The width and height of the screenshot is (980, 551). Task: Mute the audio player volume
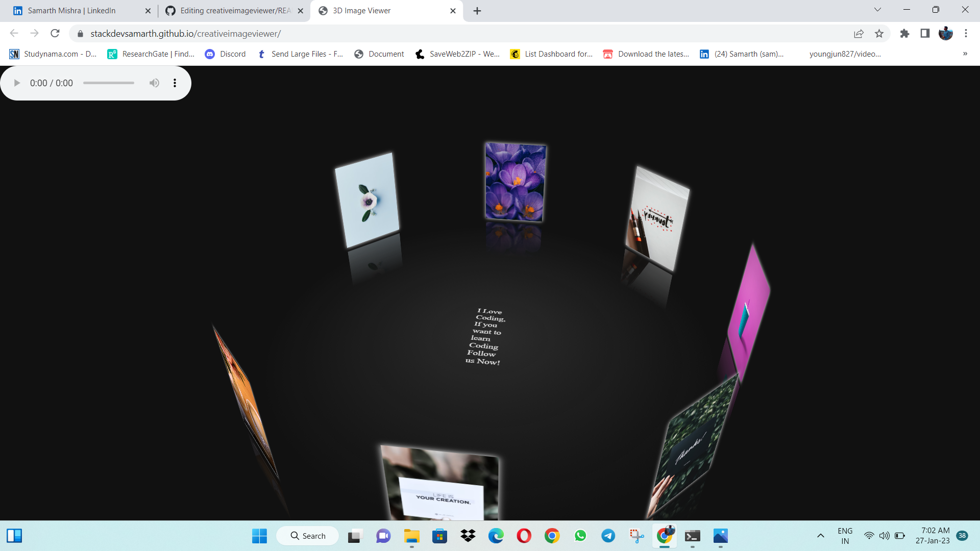click(154, 83)
